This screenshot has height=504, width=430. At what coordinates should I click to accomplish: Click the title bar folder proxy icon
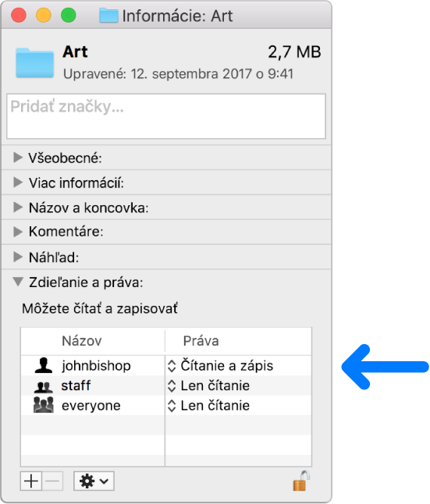(x=108, y=16)
